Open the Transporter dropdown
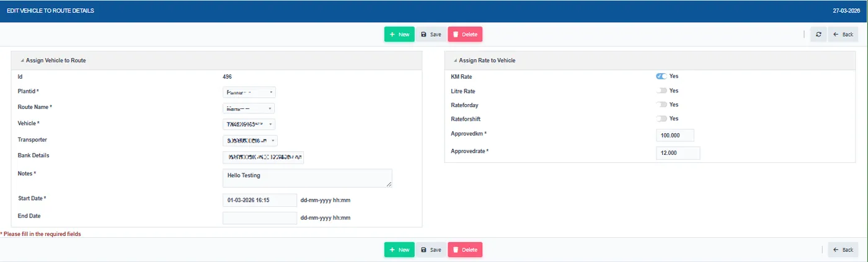This screenshot has height=262, width=868. click(250, 141)
